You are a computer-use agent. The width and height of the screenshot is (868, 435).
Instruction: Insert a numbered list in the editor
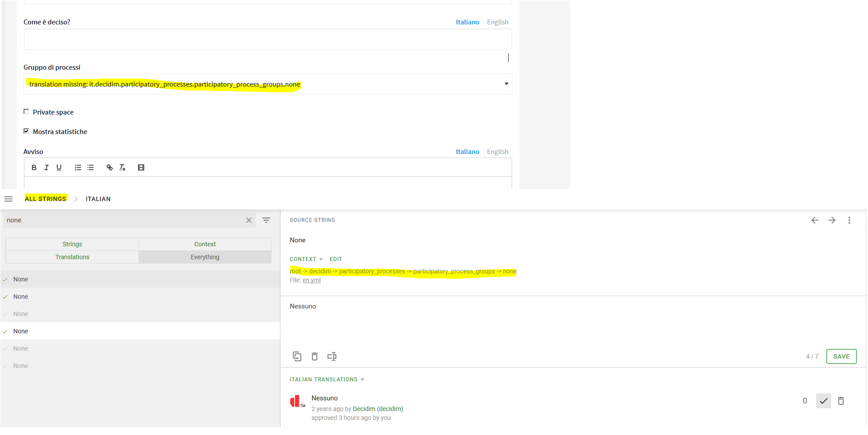click(78, 167)
